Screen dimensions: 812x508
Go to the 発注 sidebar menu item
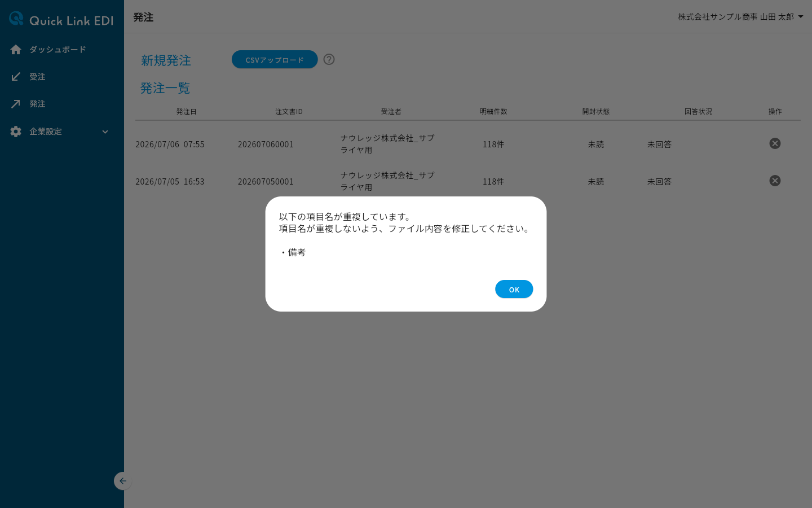pyautogui.click(x=37, y=104)
